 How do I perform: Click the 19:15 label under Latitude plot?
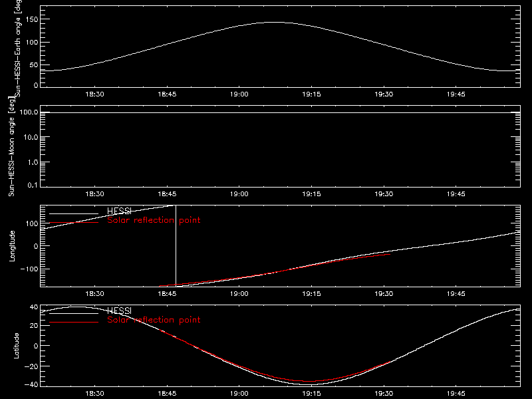[311, 394]
